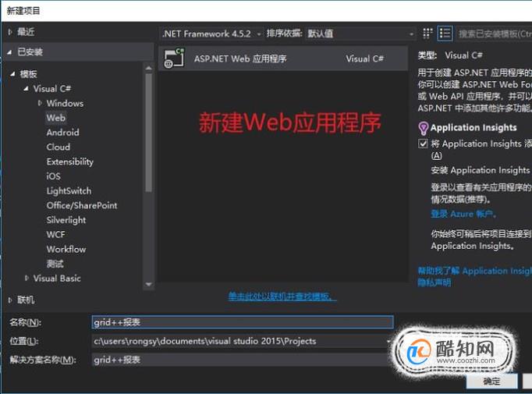Collapse the Visual C# tree node

point(26,89)
